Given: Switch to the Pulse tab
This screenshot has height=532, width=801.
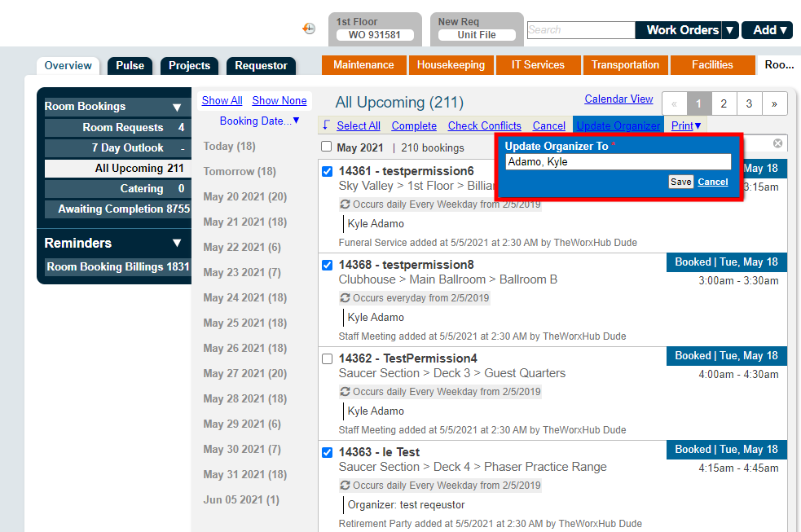Looking at the screenshot, I should click(130, 65).
